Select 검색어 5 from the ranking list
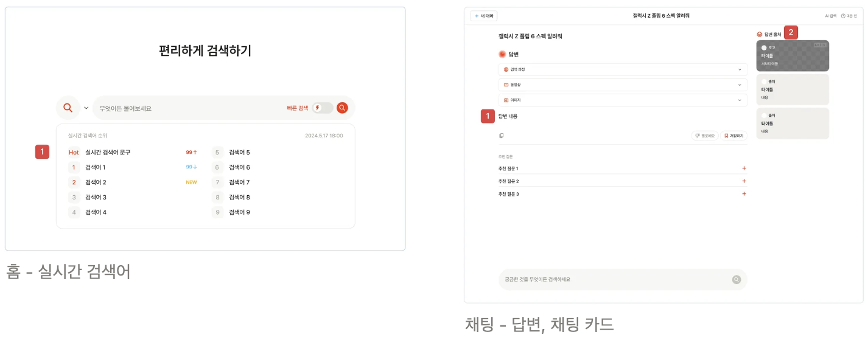The image size is (868, 343). [x=239, y=153]
